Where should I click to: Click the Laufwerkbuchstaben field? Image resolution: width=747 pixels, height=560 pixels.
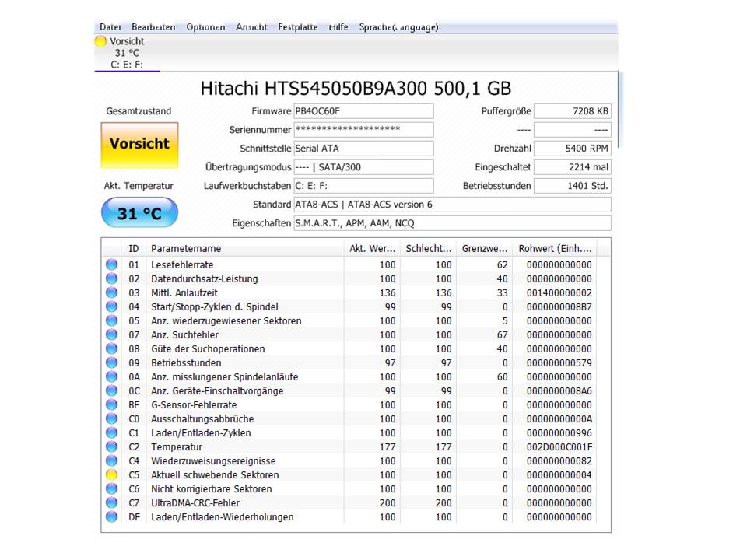pos(363,186)
